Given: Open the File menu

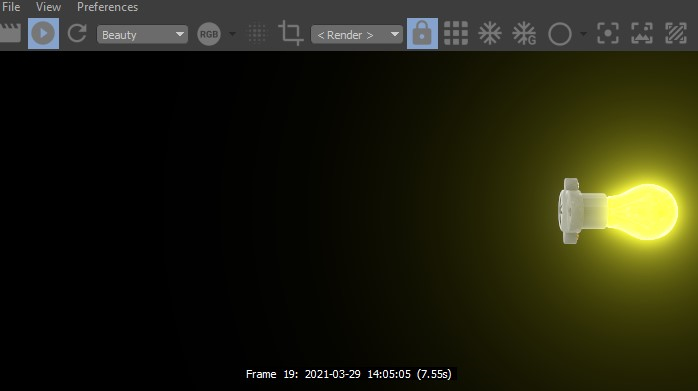Looking at the screenshot, I should click(11, 7).
